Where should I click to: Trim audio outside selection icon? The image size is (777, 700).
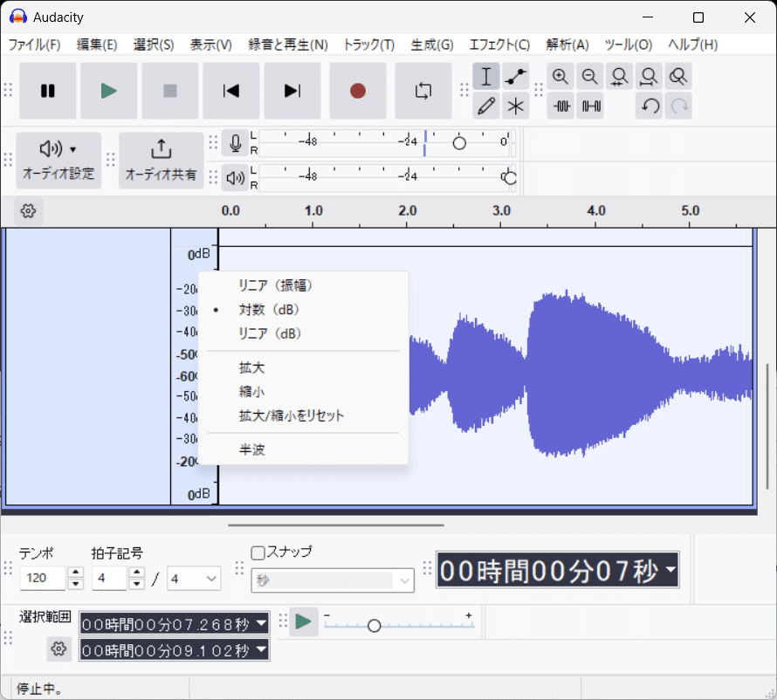tap(560, 106)
